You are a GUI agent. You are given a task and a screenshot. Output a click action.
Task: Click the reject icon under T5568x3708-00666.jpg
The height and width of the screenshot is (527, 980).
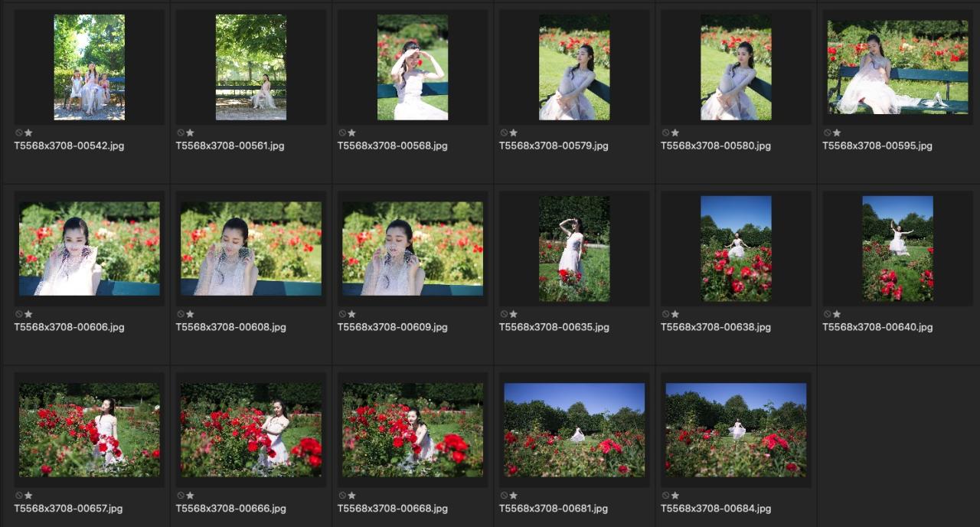181,496
